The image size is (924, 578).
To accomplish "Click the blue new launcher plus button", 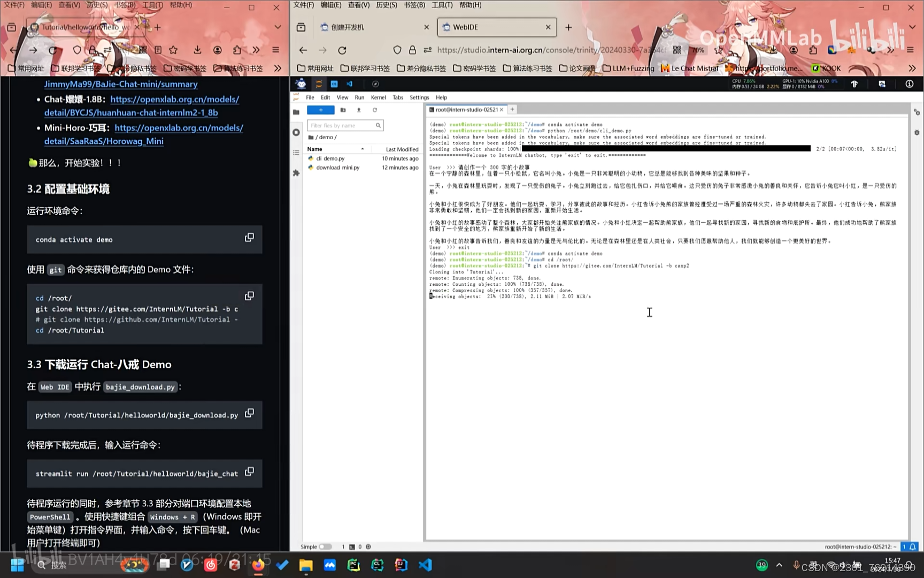I will tap(320, 110).
